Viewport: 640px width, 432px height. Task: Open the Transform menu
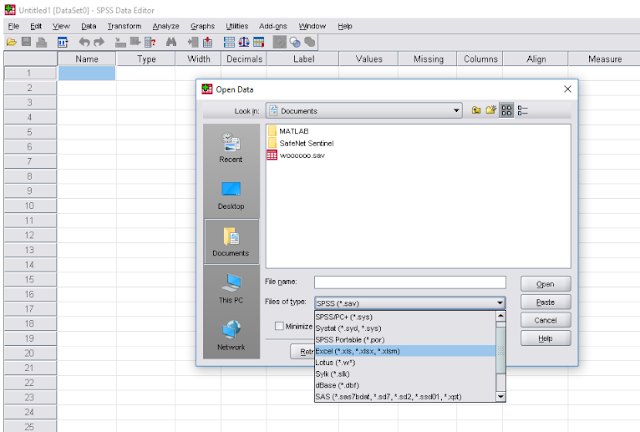pyautogui.click(x=124, y=26)
